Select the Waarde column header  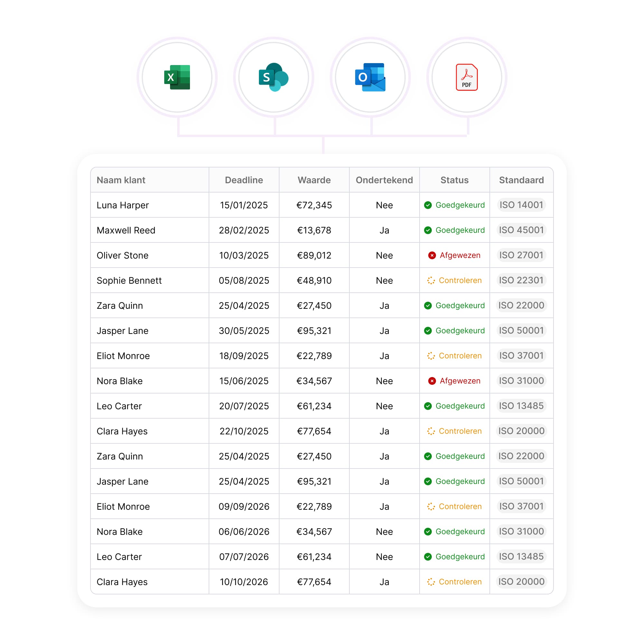click(x=314, y=180)
